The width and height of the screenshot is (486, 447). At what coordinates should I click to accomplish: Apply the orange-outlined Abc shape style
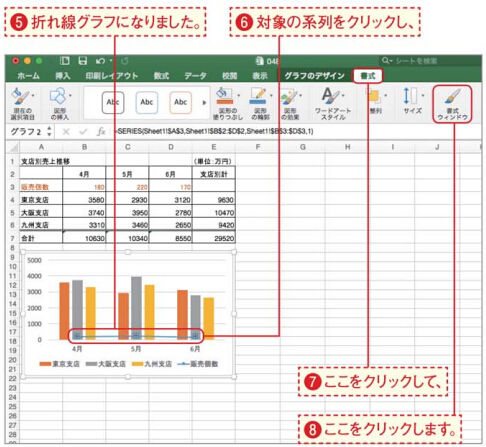pyautogui.click(x=180, y=102)
